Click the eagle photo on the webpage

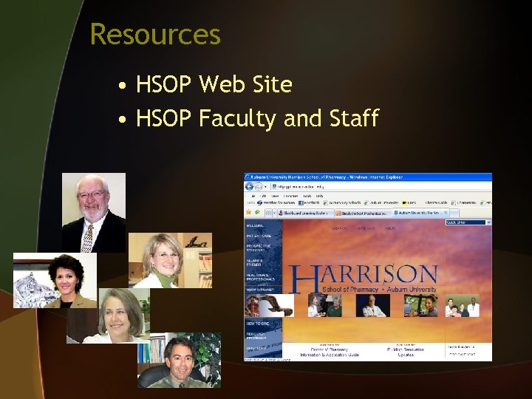coord(269,306)
